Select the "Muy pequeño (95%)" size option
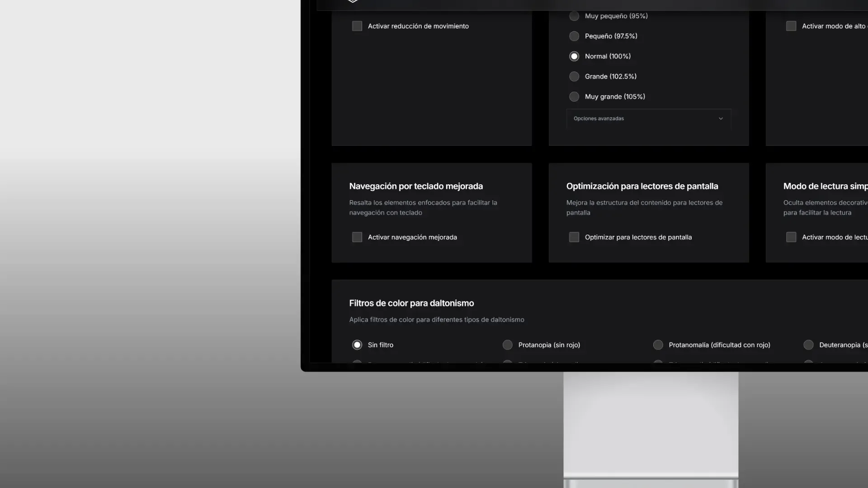The width and height of the screenshot is (868, 488). click(x=574, y=16)
